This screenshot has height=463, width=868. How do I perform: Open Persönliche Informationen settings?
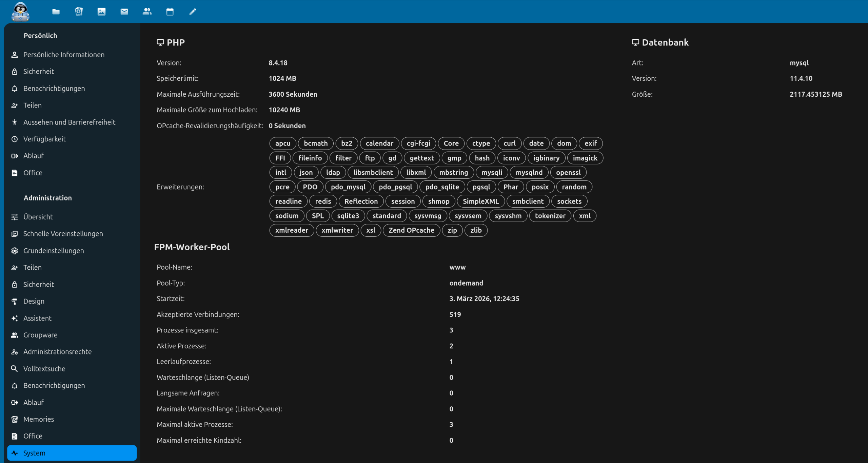click(x=64, y=55)
